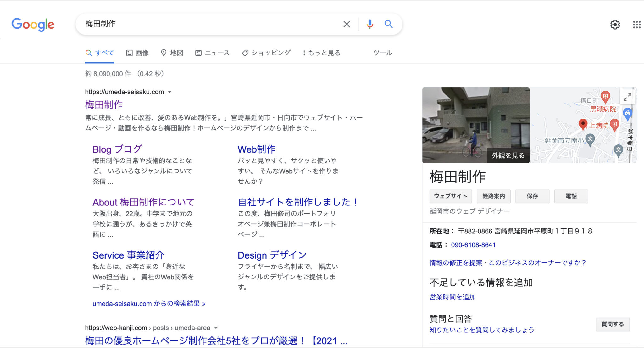Viewport: 644px width, 348px height.
Task: Open the ショッピング shopping tab
Action: (x=266, y=53)
